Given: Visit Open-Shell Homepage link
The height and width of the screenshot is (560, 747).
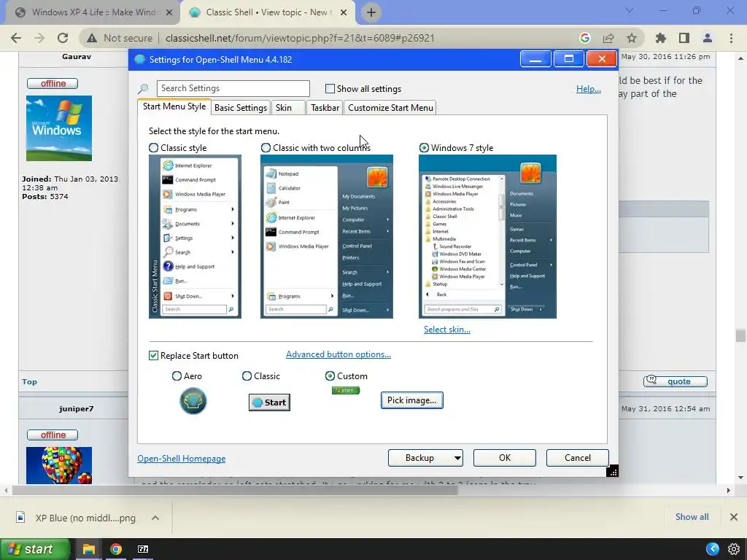Looking at the screenshot, I should (181, 459).
